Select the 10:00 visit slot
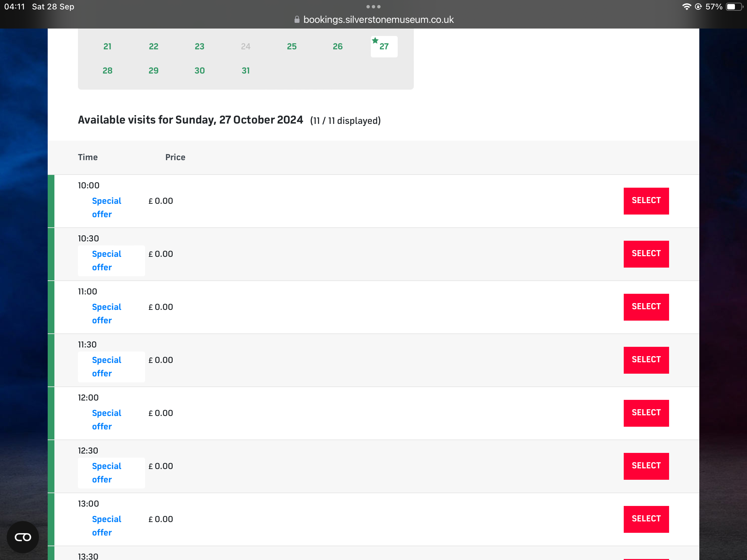Viewport: 747px width, 560px height. tap(646, 201)
